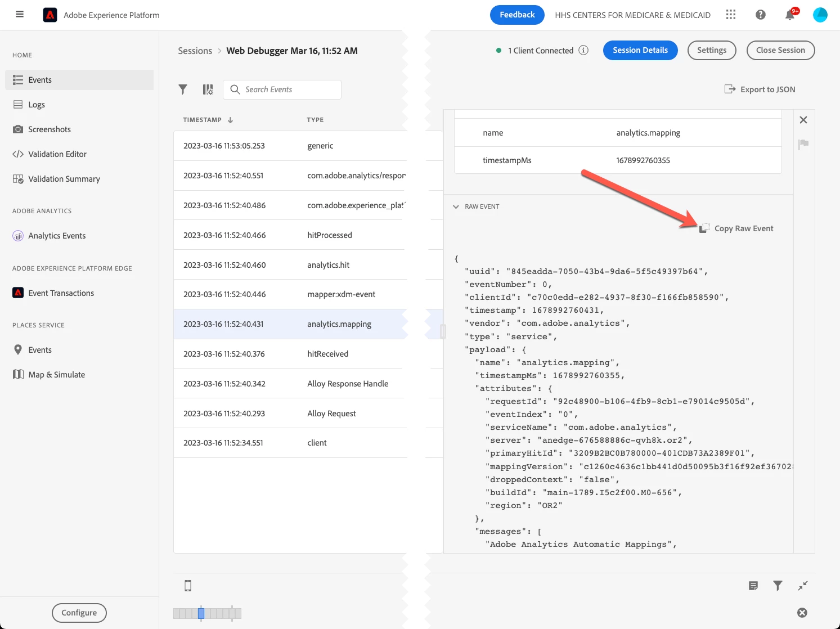Open Screenshots in the sidebar
Viewport: 840px width, 629px height.
tap(79, 129)
